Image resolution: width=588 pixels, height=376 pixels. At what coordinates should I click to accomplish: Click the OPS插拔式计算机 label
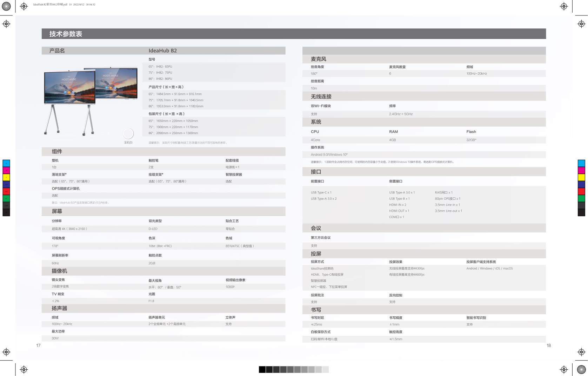[66, 189]
